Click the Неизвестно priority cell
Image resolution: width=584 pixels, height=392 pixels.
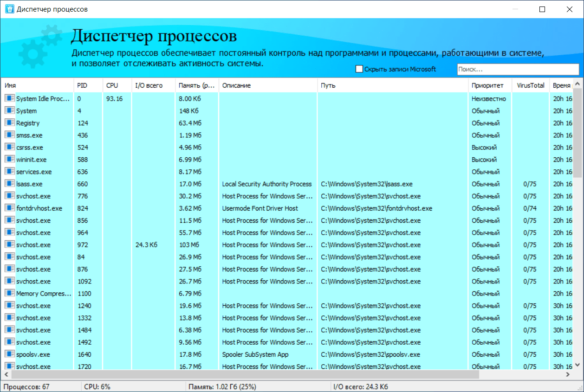pyautogui.click(x=489, y=99)
